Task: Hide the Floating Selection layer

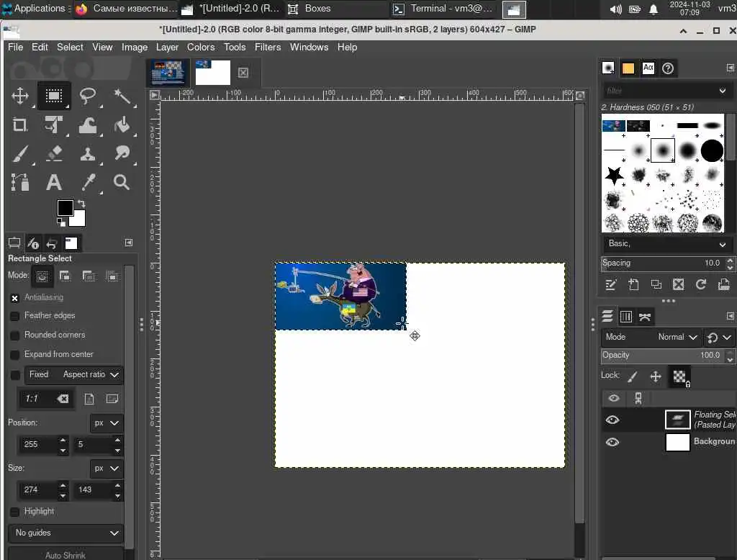Action: (612, 420)
